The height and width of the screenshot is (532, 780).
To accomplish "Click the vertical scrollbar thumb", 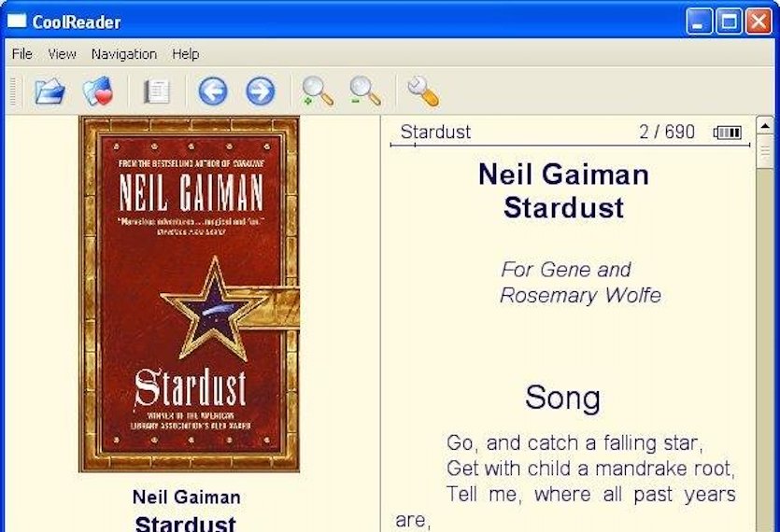I will coord(765,151).
